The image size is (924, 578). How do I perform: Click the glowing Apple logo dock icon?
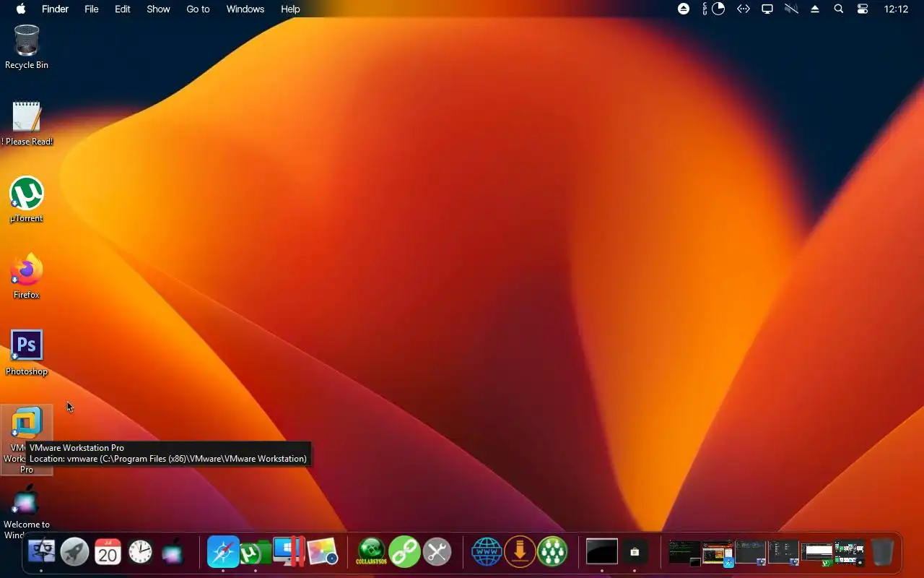(173, 552)
